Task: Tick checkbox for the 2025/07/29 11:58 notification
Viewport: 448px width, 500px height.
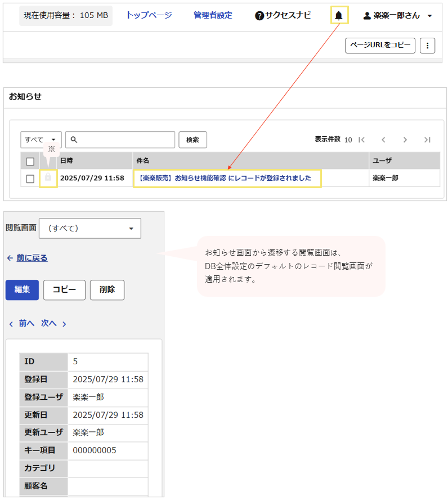Action: 30,178
